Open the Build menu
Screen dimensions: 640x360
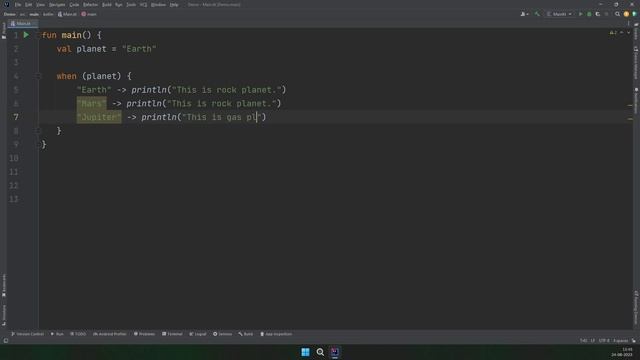pyautogui.click(x=107, y=4)
